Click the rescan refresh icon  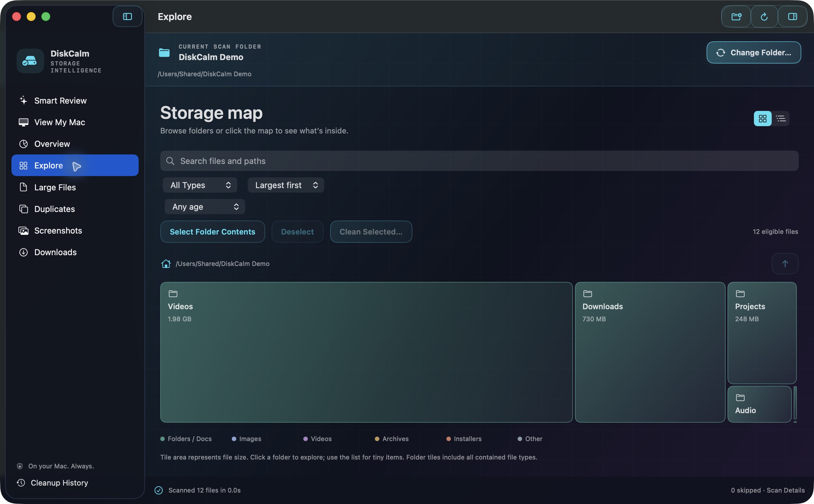tap(764, 16)
